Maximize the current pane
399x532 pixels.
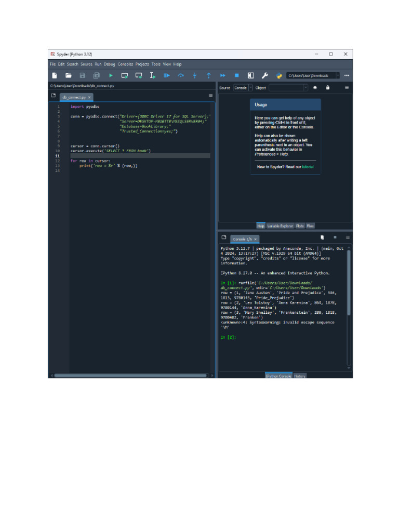[251, 75]
